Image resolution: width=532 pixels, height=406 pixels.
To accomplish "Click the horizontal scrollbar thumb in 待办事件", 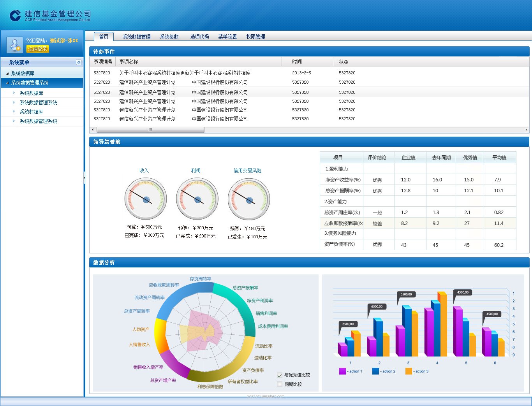I will click(150, 130).
